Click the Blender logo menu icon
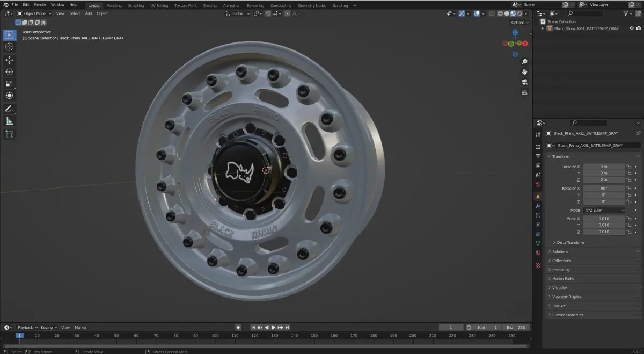Image resolution: width=644 pixels, height=354 pixels. [x=5, y=5]
